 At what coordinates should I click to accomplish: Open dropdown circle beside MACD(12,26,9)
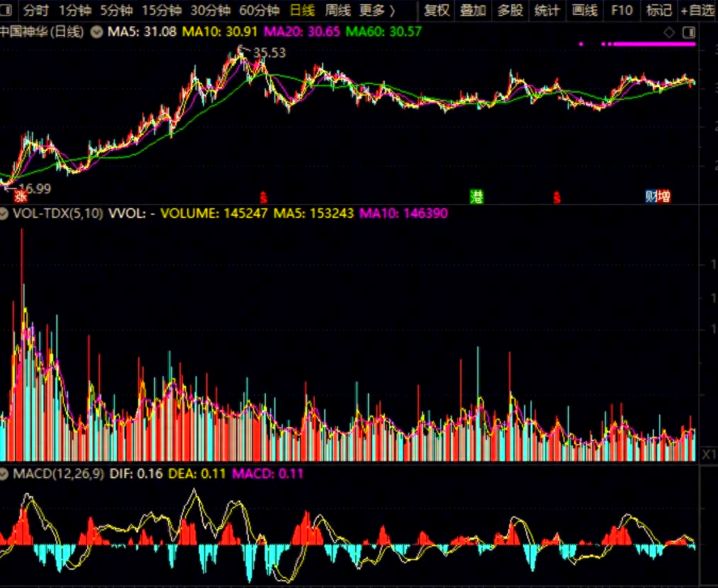[x=4, y=474]
